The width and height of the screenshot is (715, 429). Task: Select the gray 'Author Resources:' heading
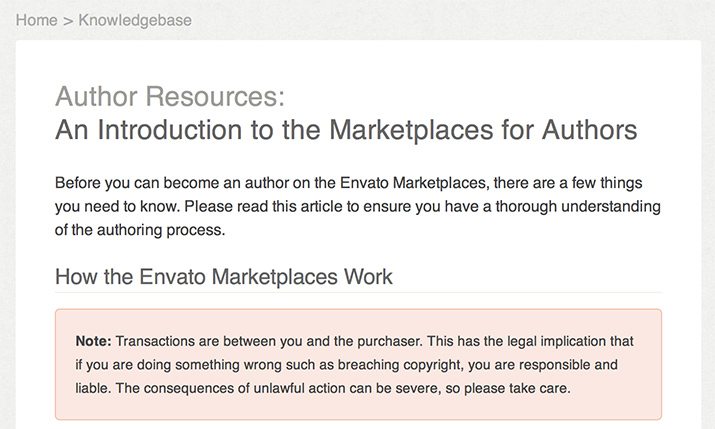click(x=170, y=96)
